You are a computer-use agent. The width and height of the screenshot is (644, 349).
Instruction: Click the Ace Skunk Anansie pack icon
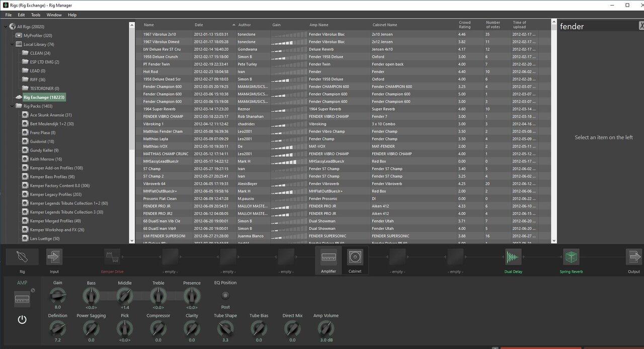point(26,115)
